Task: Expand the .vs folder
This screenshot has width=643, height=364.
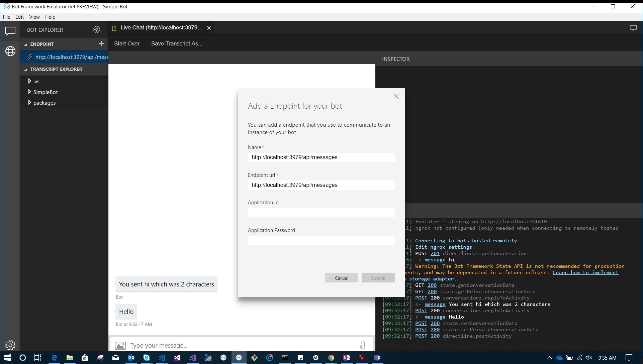Action: point(30,81)
